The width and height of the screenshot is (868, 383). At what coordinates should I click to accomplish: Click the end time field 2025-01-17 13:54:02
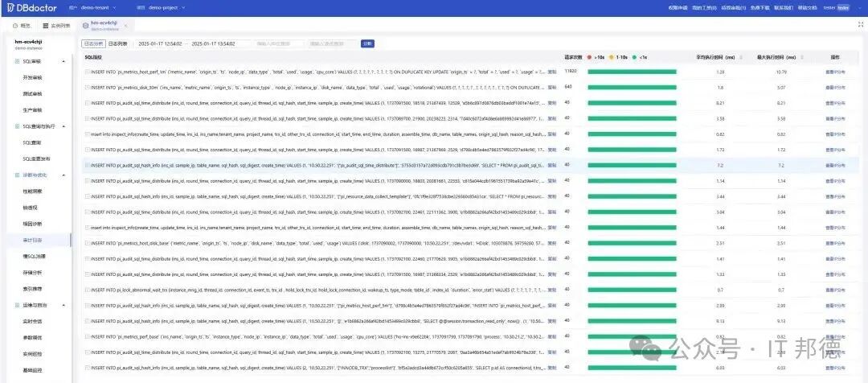coord(213,43)
